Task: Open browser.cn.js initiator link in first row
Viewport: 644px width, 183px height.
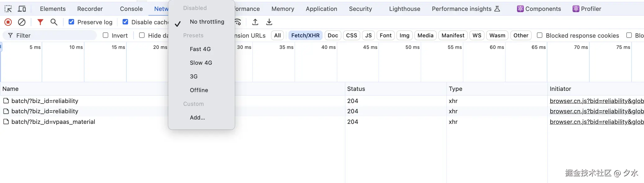Action: tap(596, 101)
